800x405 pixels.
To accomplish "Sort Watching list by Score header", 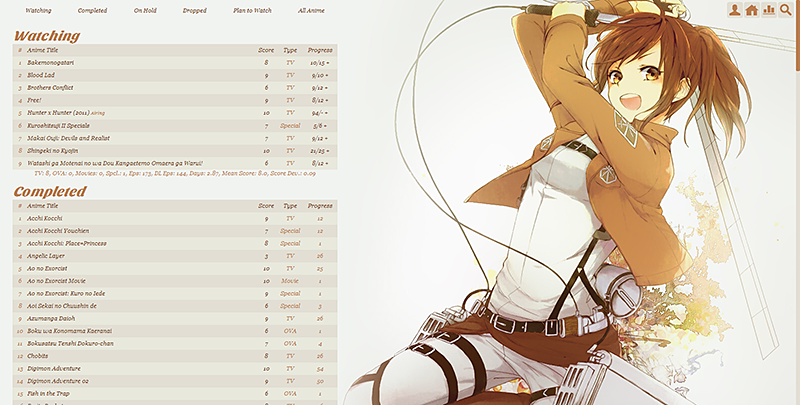I will point(265,49).
